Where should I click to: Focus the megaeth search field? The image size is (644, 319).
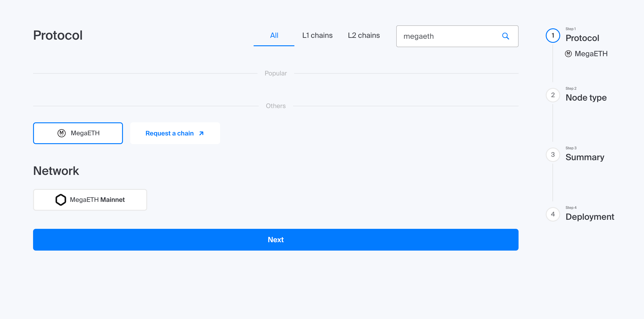coord(447,36)
